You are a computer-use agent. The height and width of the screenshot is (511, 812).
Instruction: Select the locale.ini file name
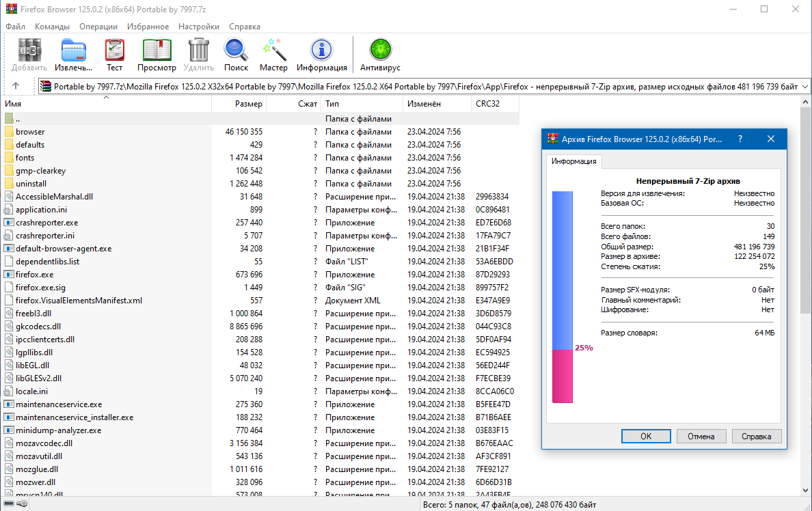(x=31, y=391)
